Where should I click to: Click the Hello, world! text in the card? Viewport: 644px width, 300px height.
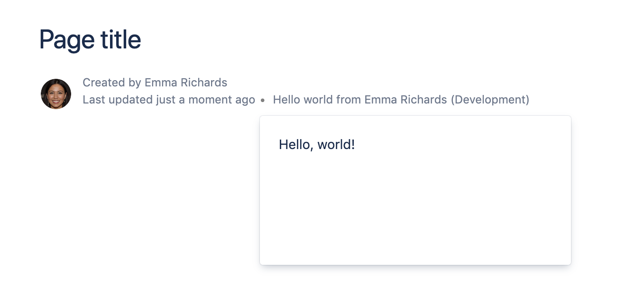(x=317, y=144)
